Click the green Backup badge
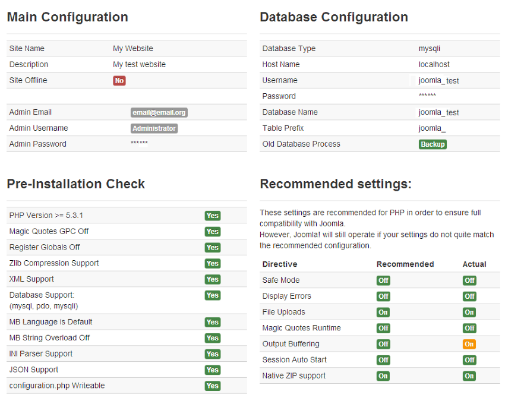505x420 pixels. point(433,144)
